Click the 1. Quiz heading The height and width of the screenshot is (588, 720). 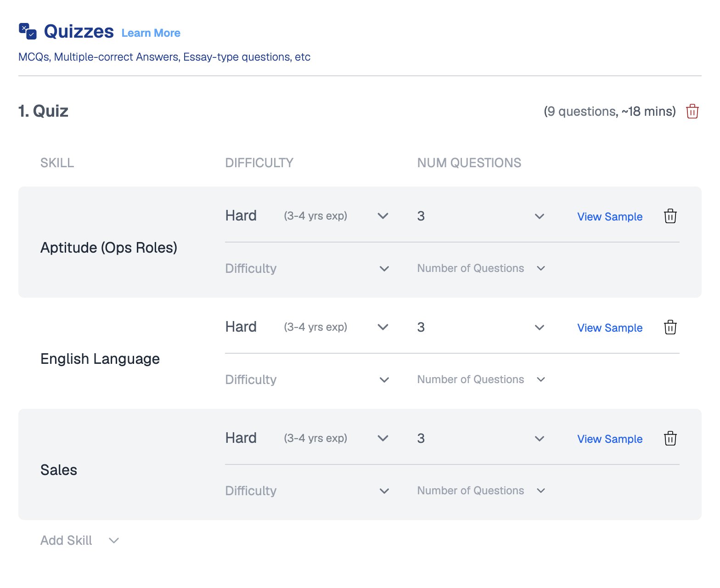point(43,111)
